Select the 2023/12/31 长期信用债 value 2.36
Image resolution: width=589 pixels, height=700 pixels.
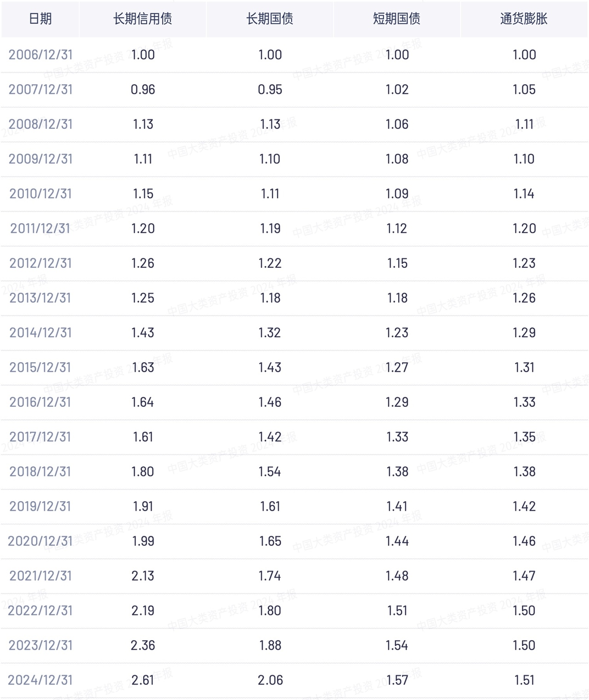143,645
